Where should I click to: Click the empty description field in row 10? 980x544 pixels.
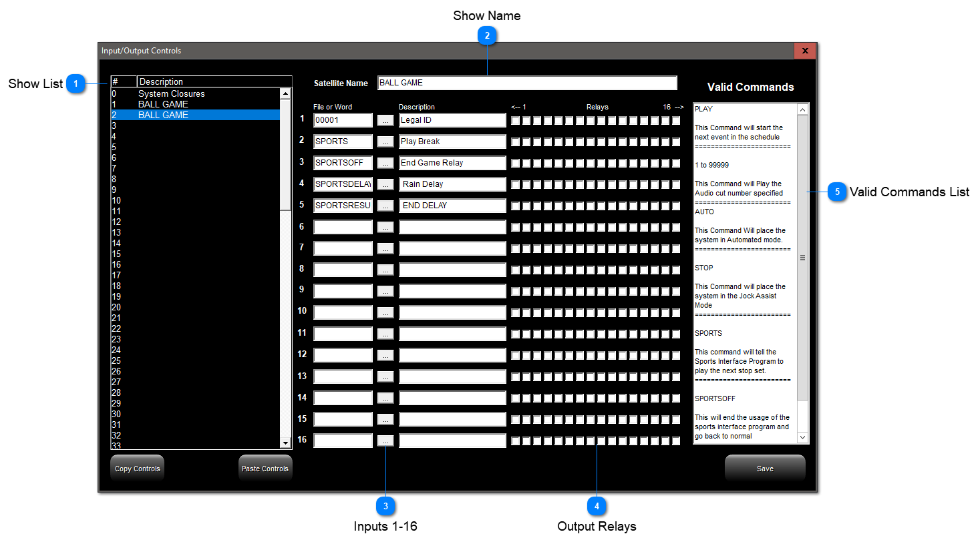(452, 312)
